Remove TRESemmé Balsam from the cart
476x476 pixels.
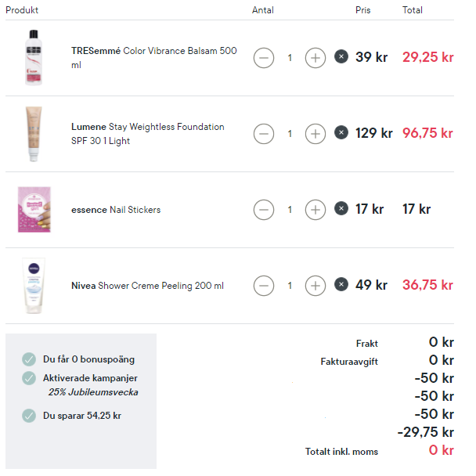[x=341, y=56]
